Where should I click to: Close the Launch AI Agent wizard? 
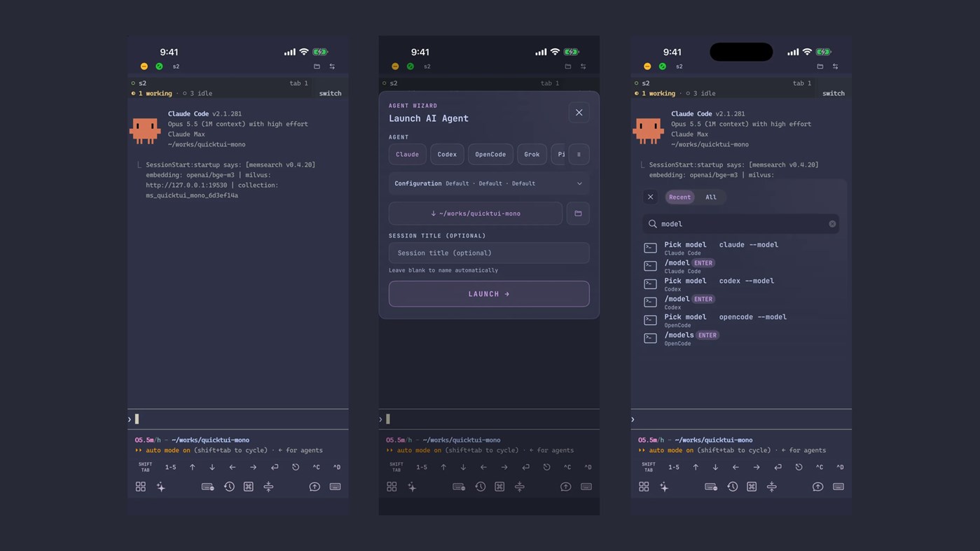tap(579, 112)
